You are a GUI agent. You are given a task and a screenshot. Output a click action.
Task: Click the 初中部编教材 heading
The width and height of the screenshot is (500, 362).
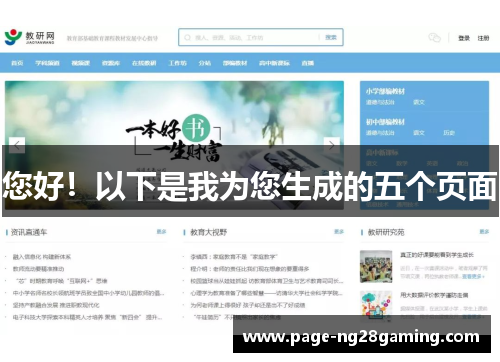point(385,122)
